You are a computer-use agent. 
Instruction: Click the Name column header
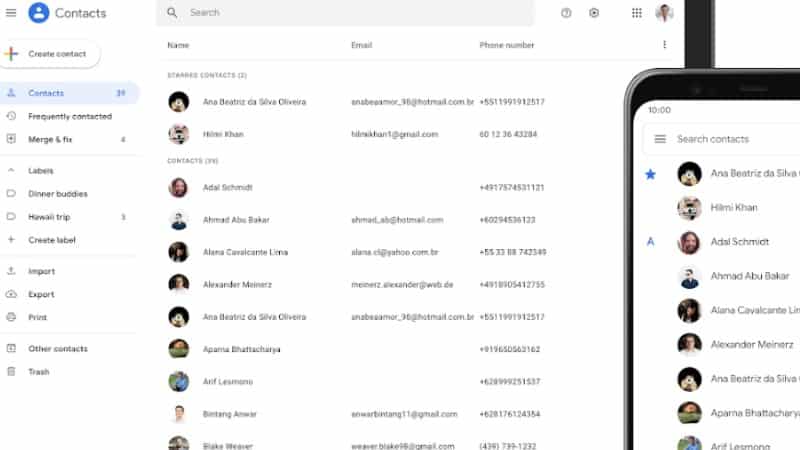(x=178, y=45)
